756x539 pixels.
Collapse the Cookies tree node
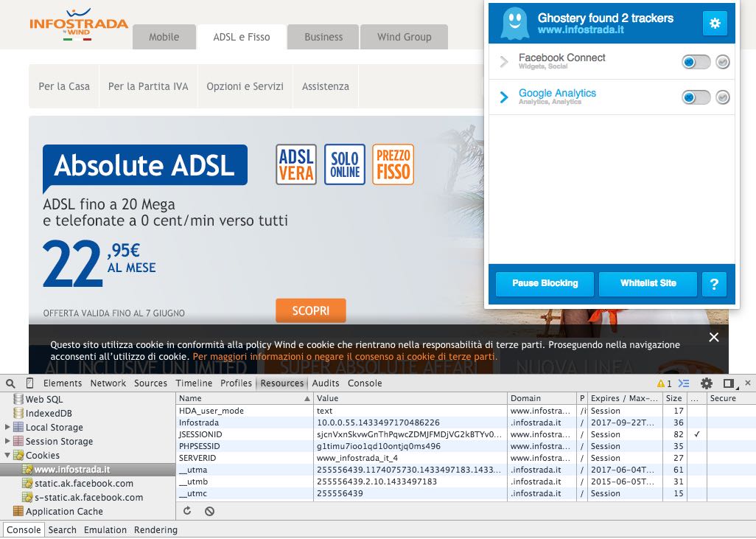[7, 455]
